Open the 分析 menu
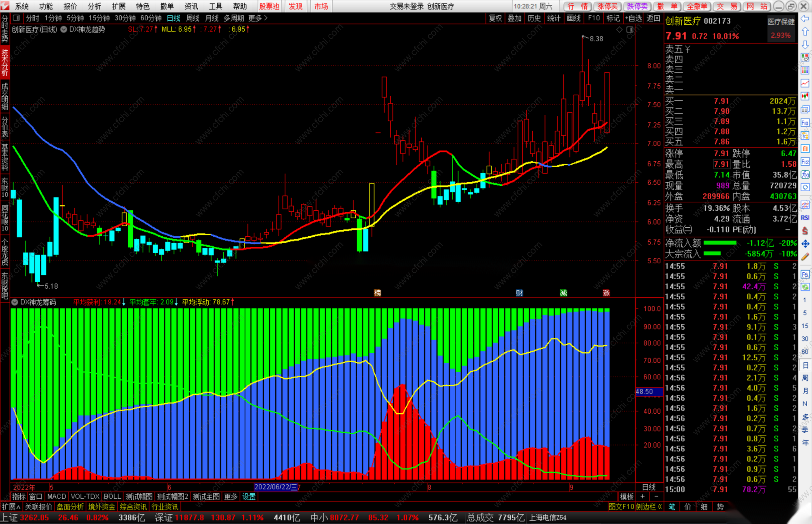812x524 pixels. 94,6
